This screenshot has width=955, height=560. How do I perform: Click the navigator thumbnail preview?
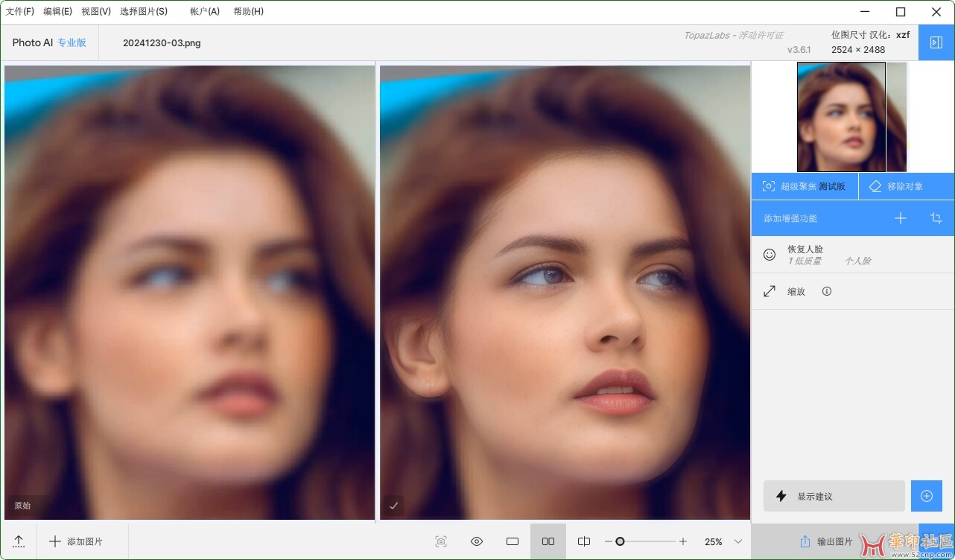[851, 117]
